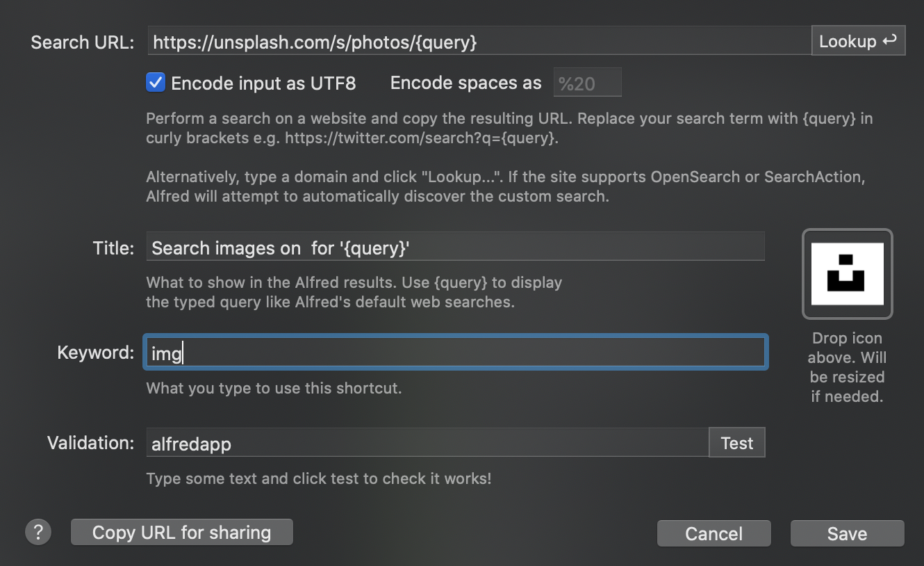Click the 'Search URL:' label

pos(82,42)
